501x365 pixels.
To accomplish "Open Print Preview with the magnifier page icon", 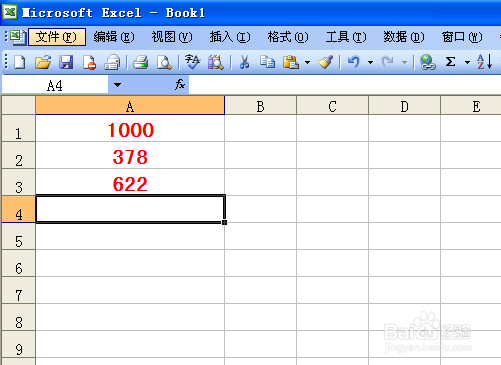I will 164,62.
